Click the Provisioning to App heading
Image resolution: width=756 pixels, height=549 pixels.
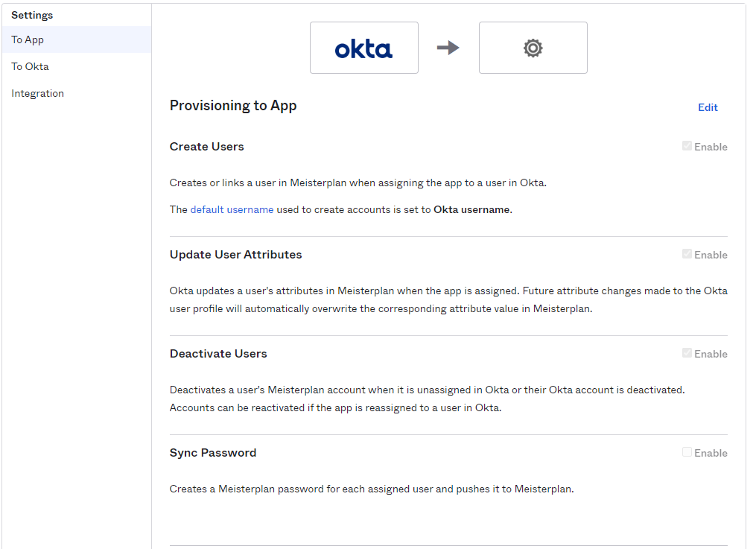(x=233, y=106)
